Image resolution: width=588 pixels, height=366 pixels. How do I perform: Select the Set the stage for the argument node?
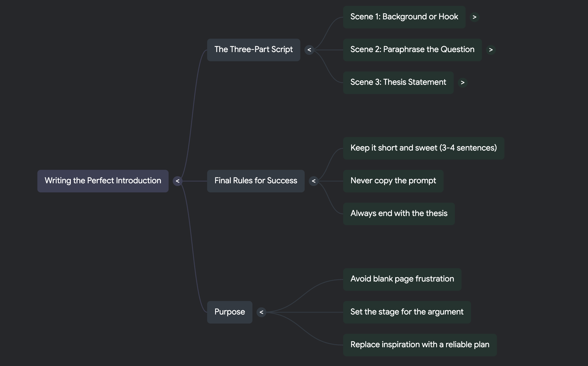(x=407, y=312)
